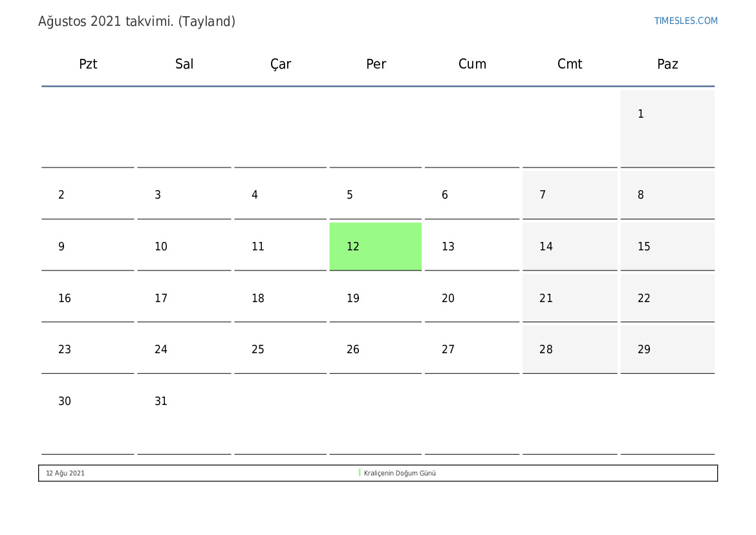
Task: Click the green holiday marker in legend
Action: (360, 473)
